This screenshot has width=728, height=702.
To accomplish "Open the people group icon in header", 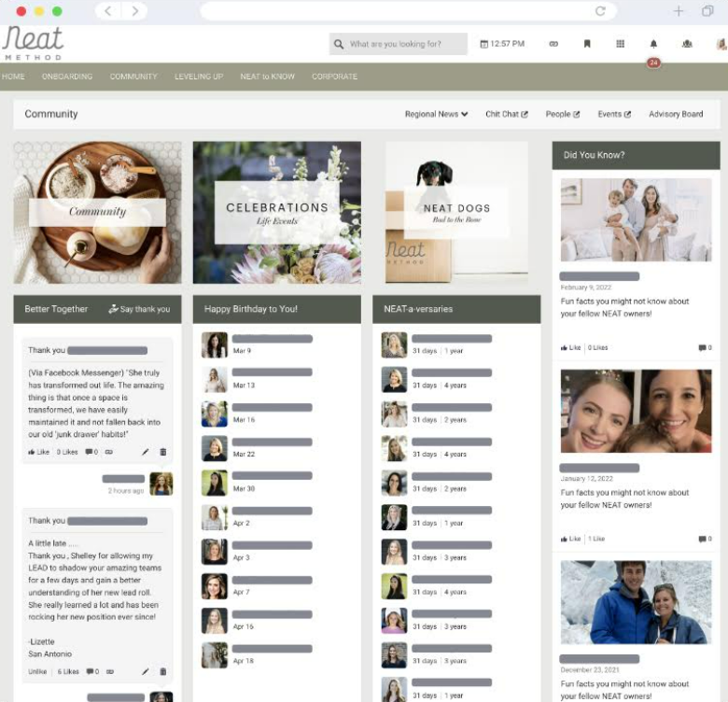I will click(x=687, y=44).
